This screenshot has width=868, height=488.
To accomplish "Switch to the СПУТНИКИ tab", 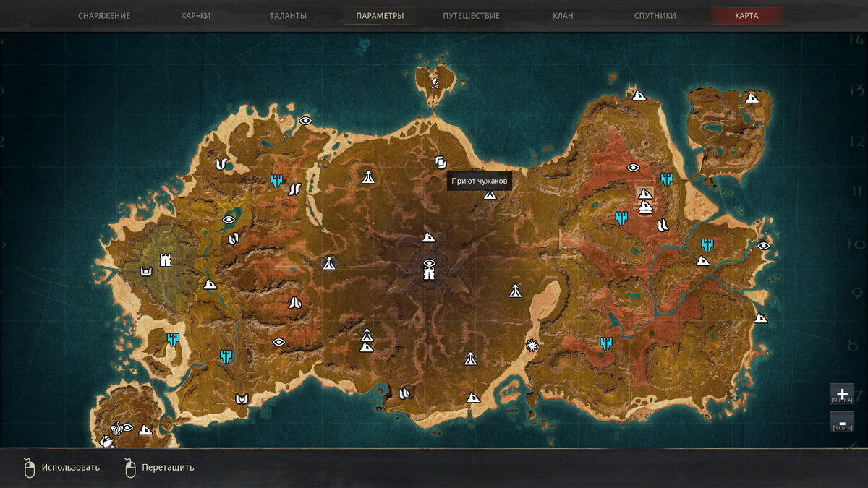I will pyautogui.click(x=655, y=15).
